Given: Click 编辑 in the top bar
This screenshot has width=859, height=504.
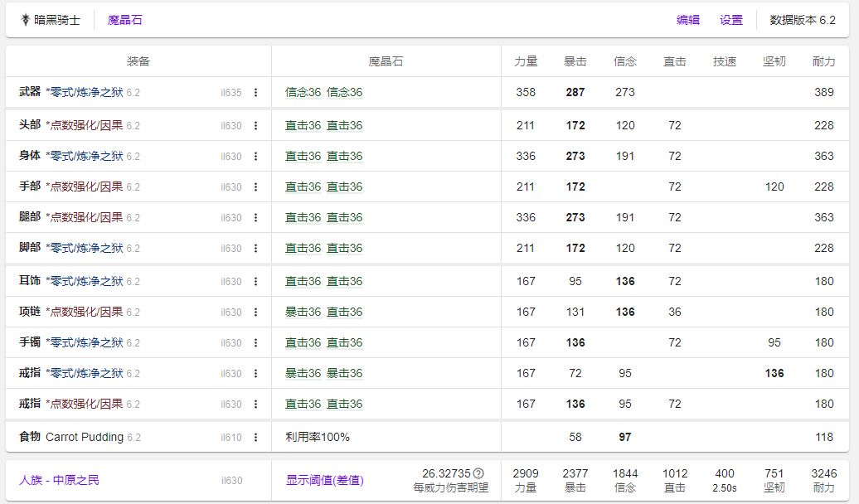Looking at the screenshot, I should pyautogui.click(x=688, y=20).
